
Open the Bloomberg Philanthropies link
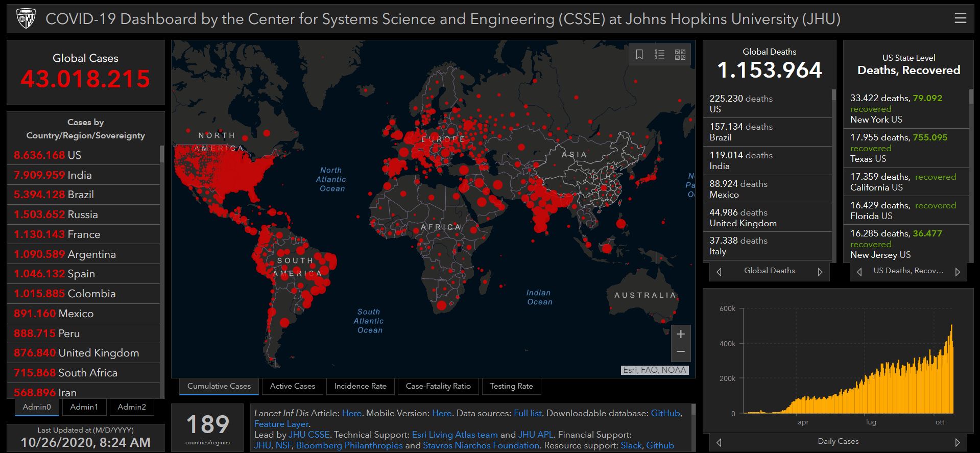tap(349, 445)
